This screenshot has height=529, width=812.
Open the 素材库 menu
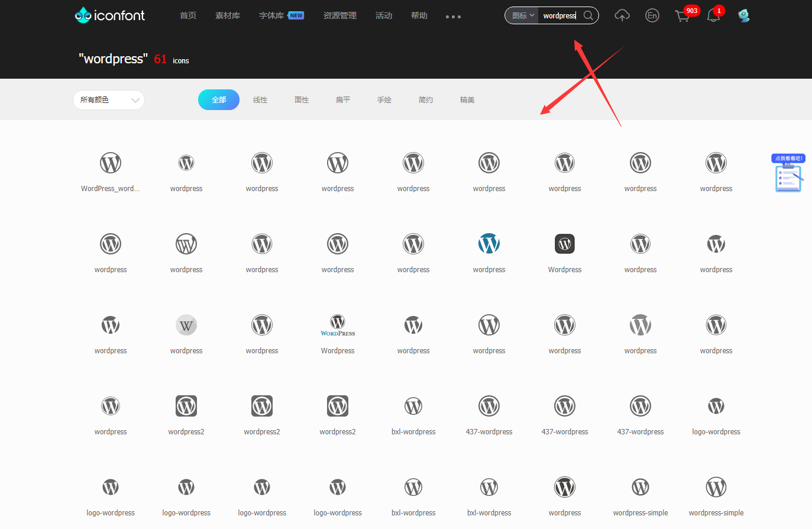point(228,15)
